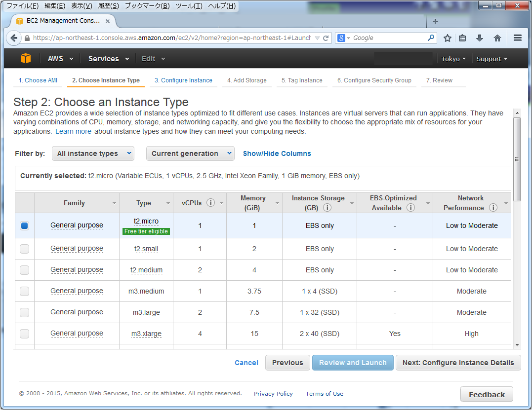532x410 pixels.
Task: Click Next: Configure Instance Details button
Action: [458, 363]
